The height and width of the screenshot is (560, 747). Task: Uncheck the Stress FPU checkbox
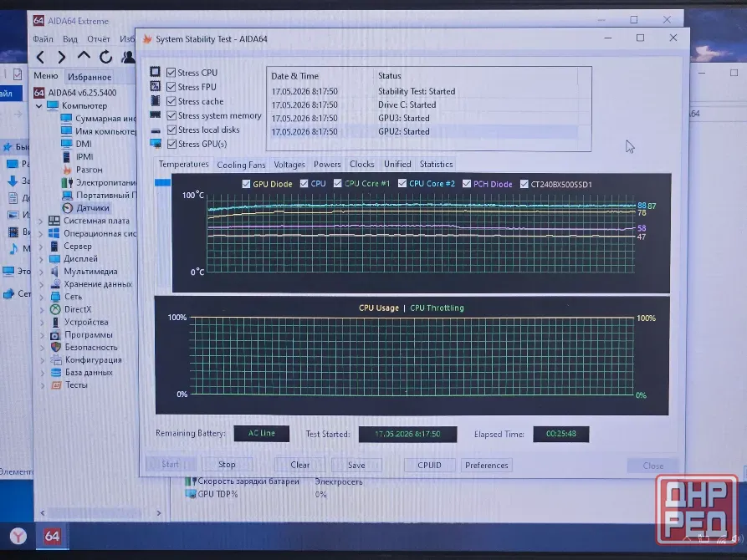tap(171, 87)
